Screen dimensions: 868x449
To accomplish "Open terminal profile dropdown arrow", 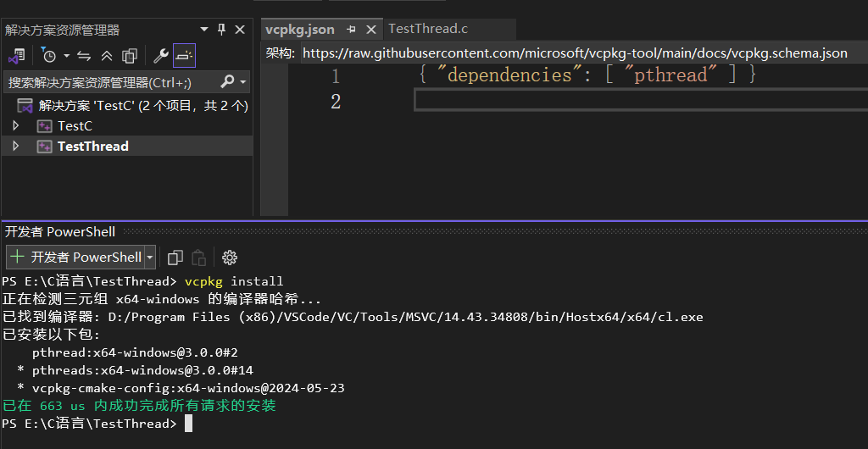I will [x=150, y=258].
